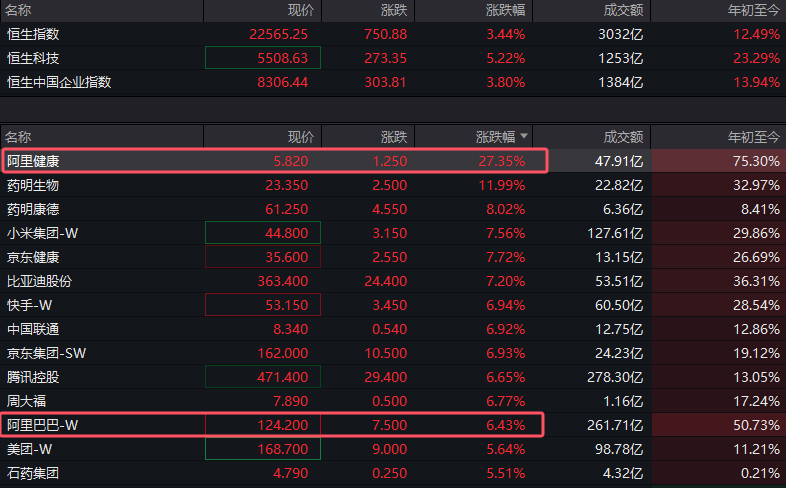Click 恒生指数 turnover 3032亿
Image resolution: width=786 pixels, height=488 pixels.
[x=621, y=34]
